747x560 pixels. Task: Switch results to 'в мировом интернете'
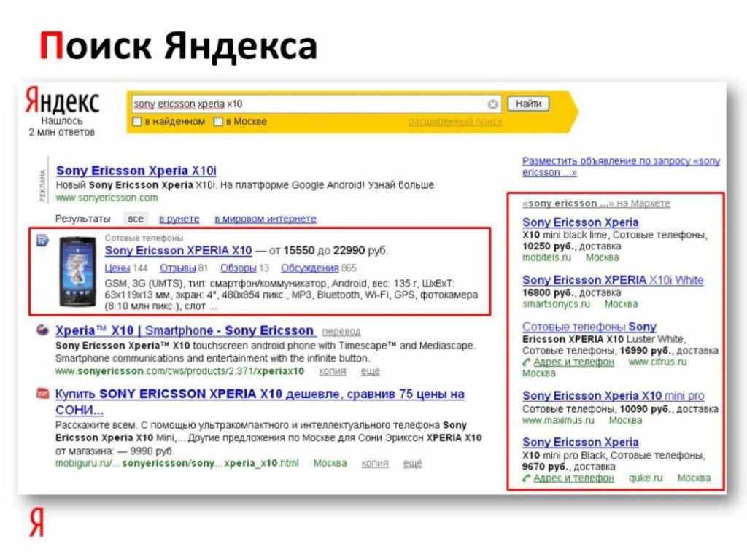pos(266,219)
